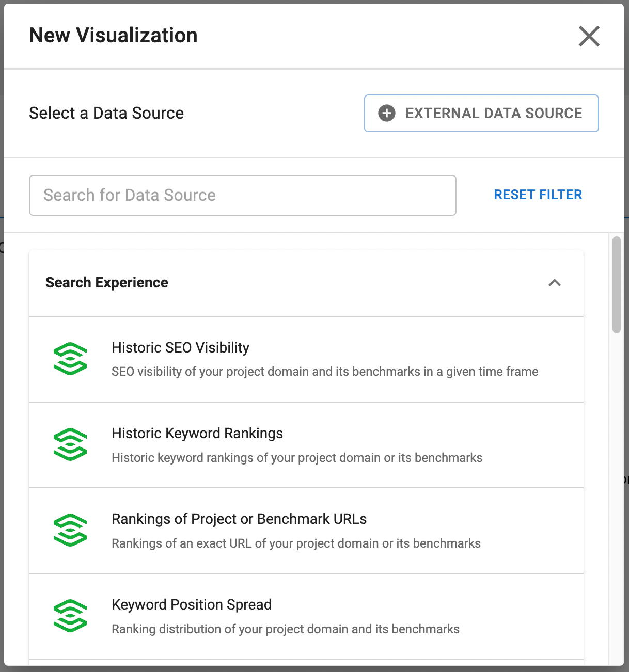Click the 'Rankings of an exact URL' description
629x672 pixels.
(296, 543)
